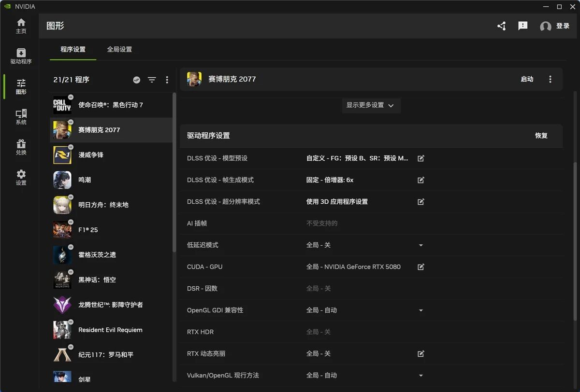Edit the CUDA - GPU setting
The height and width of the screenshot is (392, 580).
421,267
